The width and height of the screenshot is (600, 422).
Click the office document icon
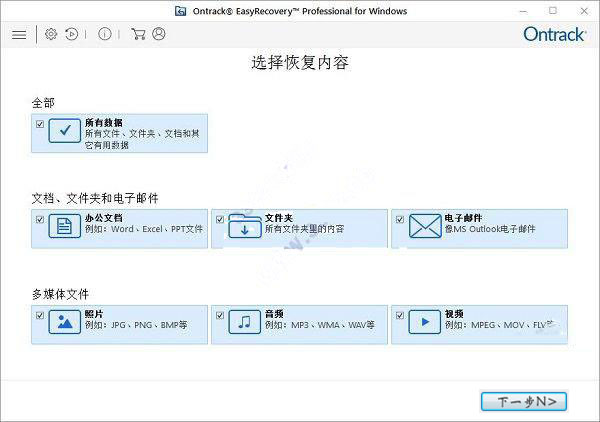click(x=64, y=227)
